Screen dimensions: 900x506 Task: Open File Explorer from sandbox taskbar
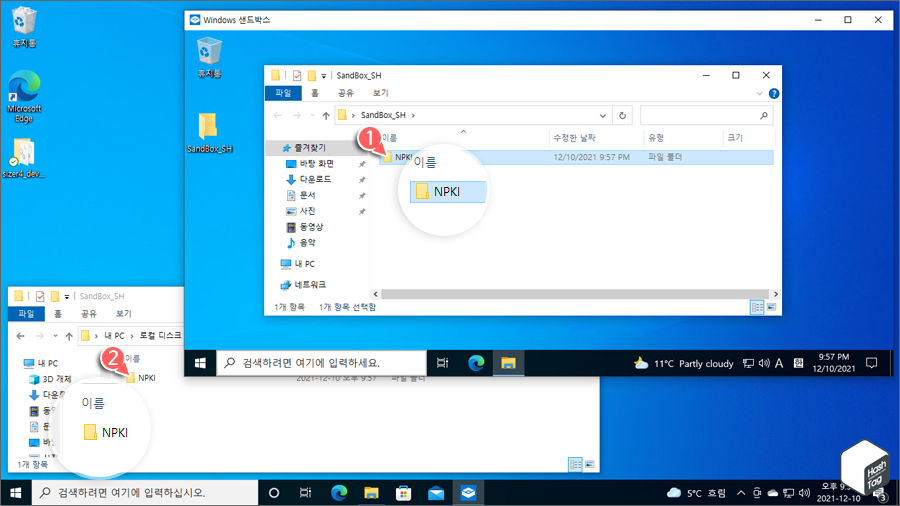coord(508,363)
